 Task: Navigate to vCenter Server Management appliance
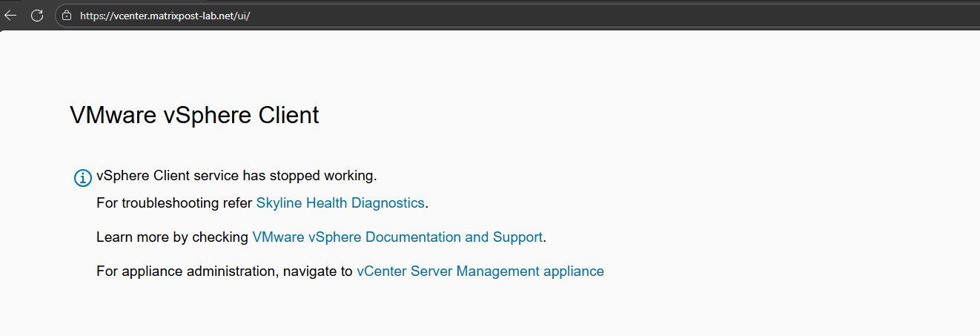[x=480, y=271]
